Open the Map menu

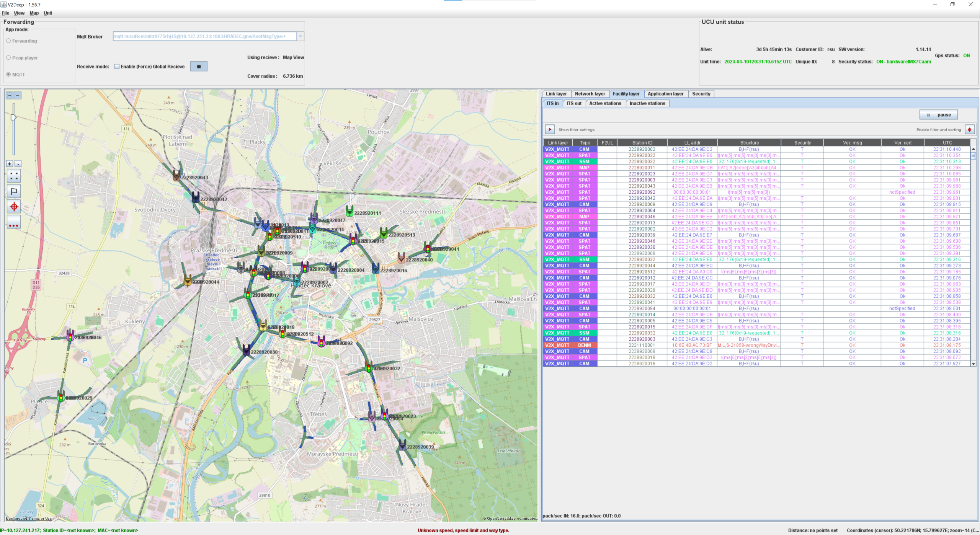click(34, 13)
